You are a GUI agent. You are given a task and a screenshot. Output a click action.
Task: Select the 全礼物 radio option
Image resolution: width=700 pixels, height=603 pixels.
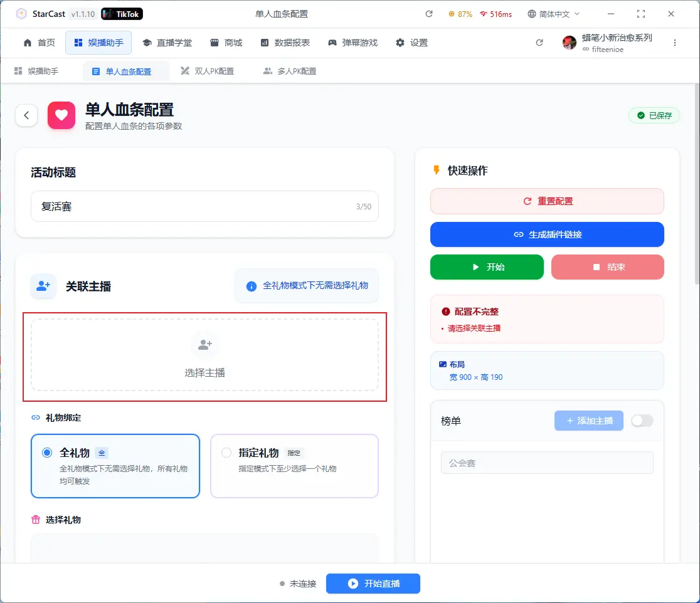coord(47,453)
